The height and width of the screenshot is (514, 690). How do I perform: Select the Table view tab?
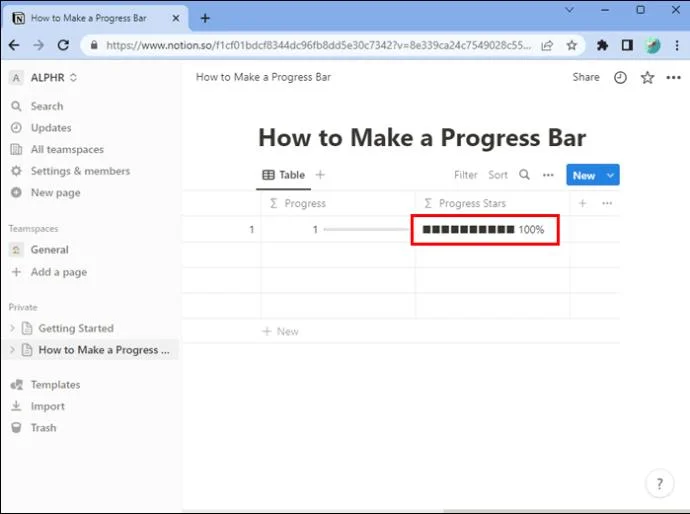[283, 175]
